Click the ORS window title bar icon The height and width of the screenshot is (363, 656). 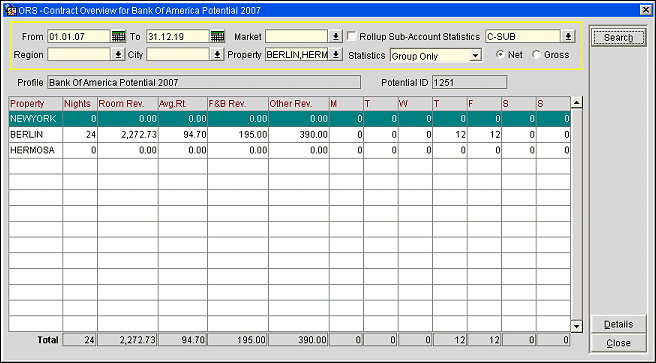(x=10, y=10)
